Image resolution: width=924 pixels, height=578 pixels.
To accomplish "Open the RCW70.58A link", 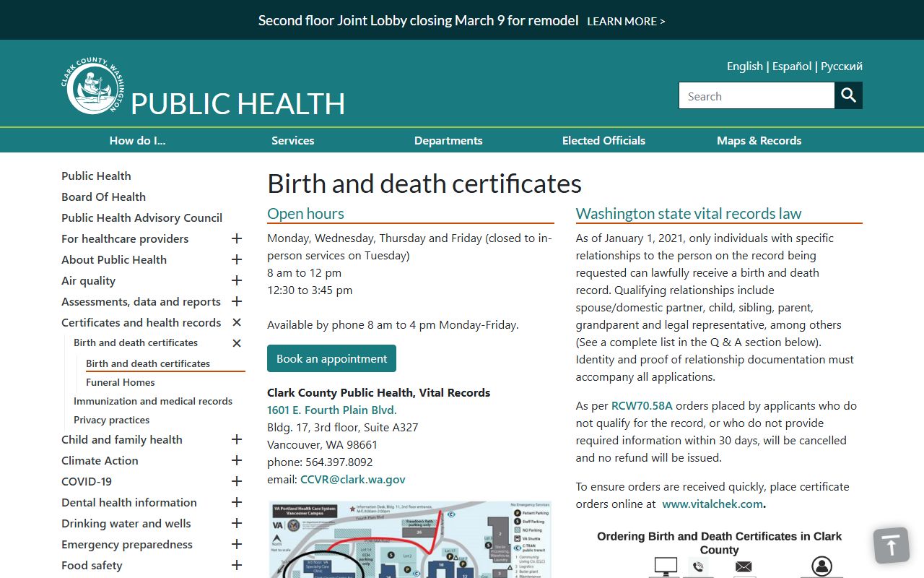I will point(642,405).
